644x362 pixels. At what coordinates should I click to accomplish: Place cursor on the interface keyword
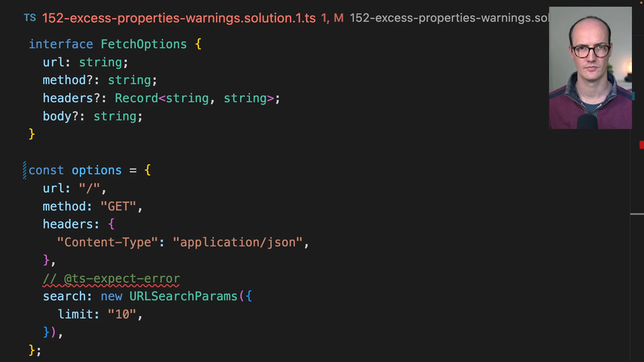click(x=60, y=44)
